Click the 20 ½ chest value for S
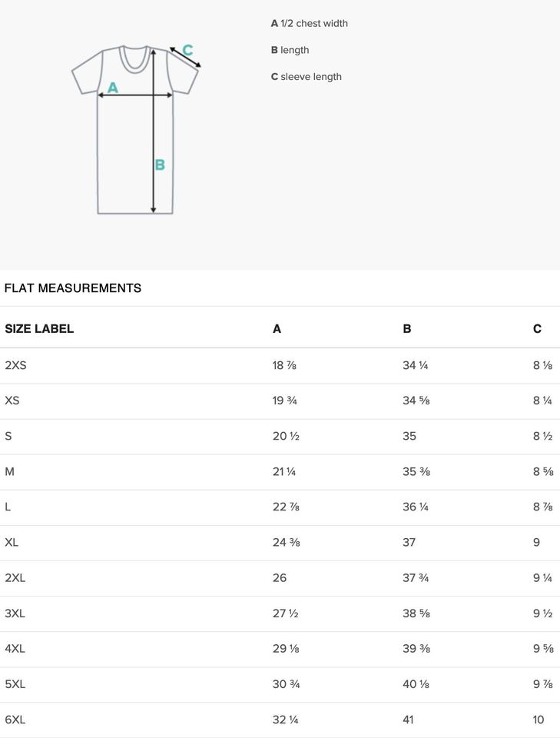The width and height of the screenshot is (560, 738). (286, 436)
